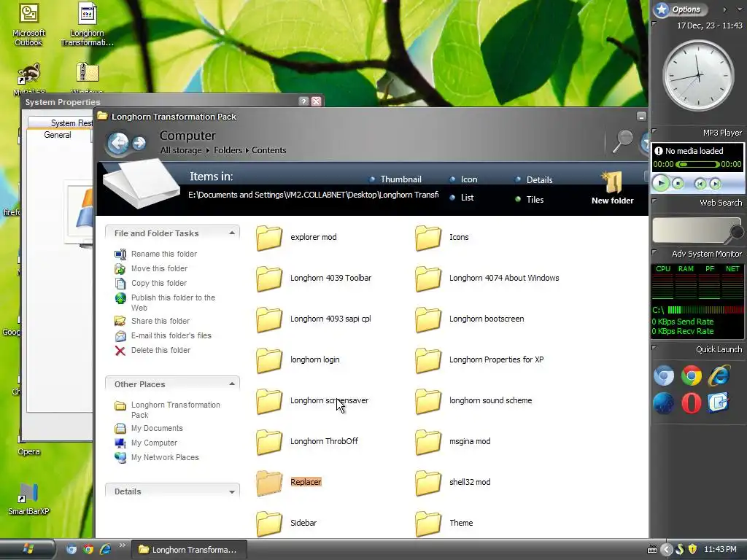Expand hidden taskbar quick launch chevron

coord(123,545)
